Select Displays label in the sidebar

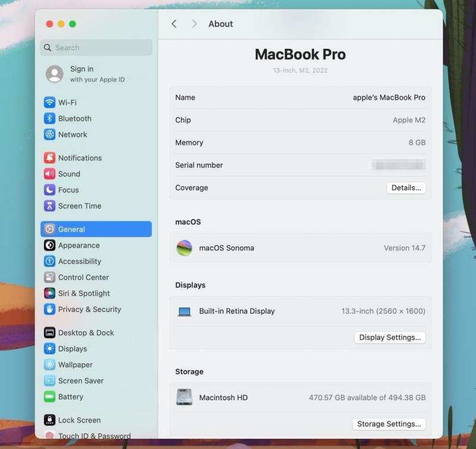(73, 349)
